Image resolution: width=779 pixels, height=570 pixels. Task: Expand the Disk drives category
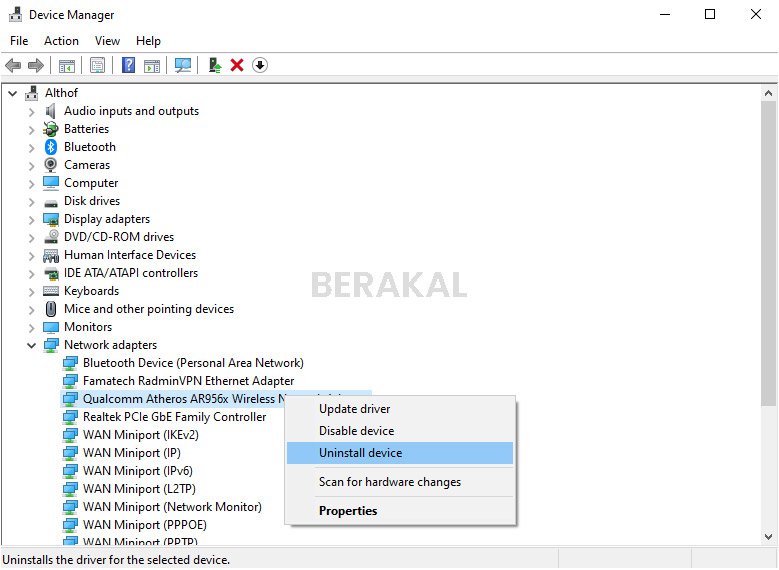pyautogui.click(x=32, y=202)
